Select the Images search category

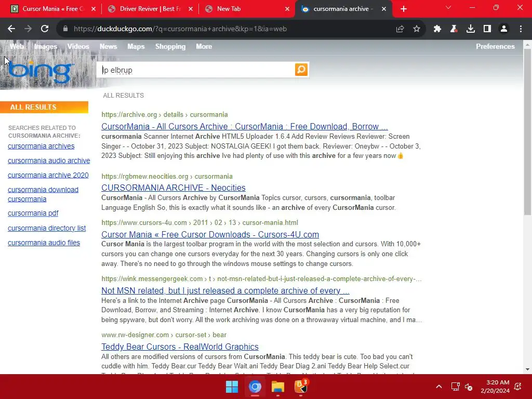(46, 46)
